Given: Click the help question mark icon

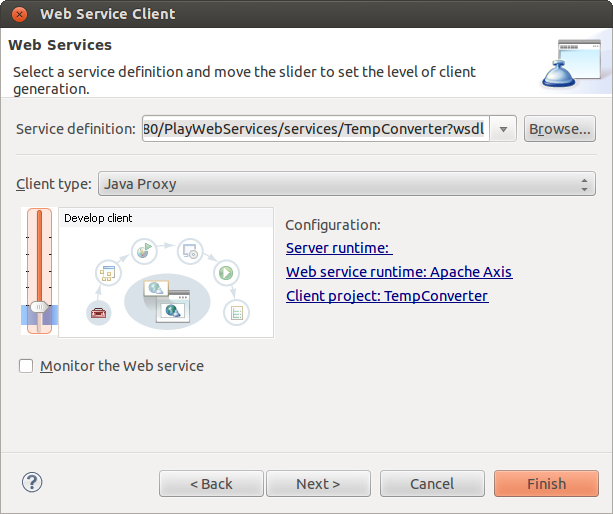Looking at the screenshot, I should coord(32,482).
